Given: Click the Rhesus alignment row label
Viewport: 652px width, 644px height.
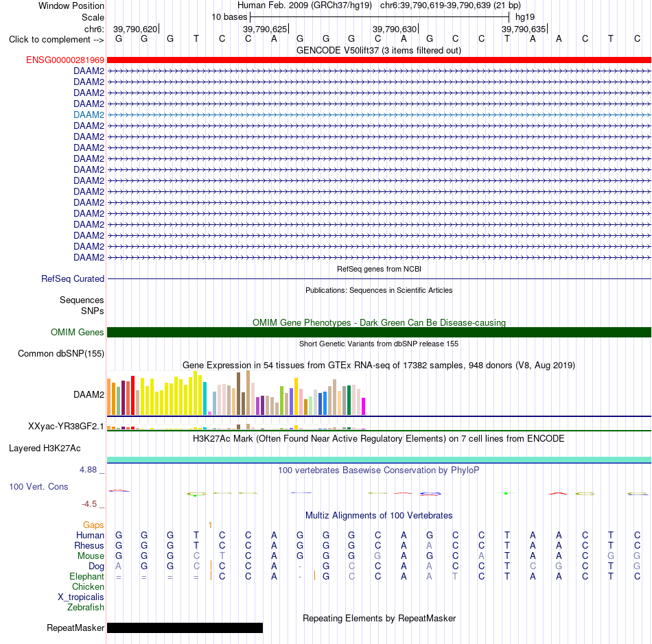Looking at the screenshot, I should coord(89,545).
